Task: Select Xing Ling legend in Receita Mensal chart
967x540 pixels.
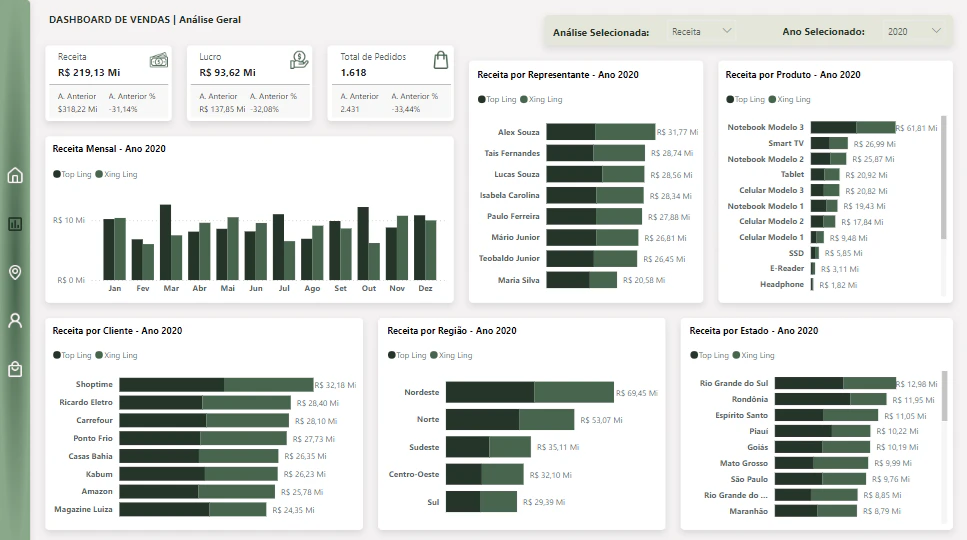Action: point(117,174)
